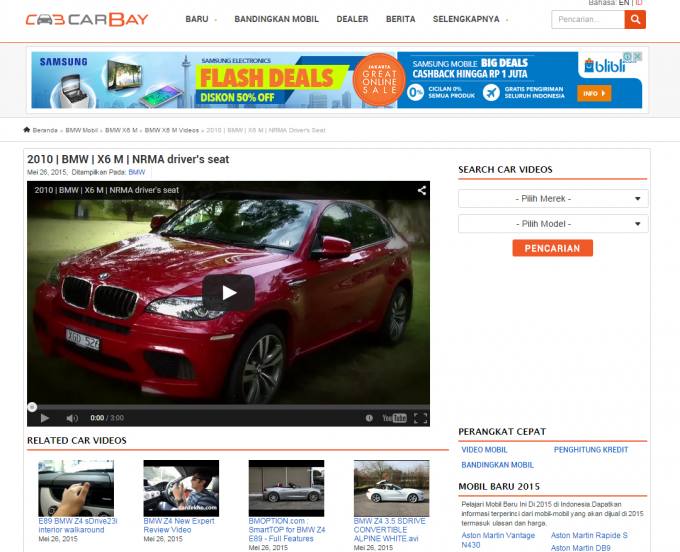Click the BMW X6 M Videos breadcrumb

172,130
